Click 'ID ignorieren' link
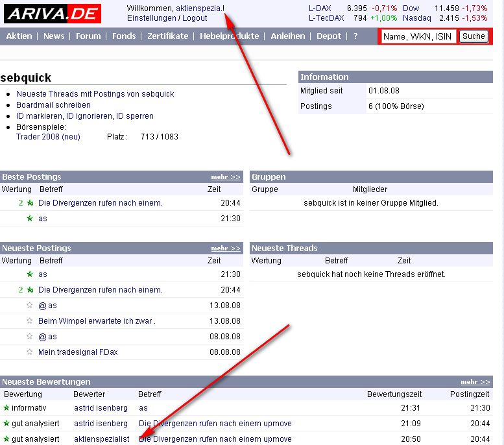Screen dimensions: 504x445 tap(89, 115)
